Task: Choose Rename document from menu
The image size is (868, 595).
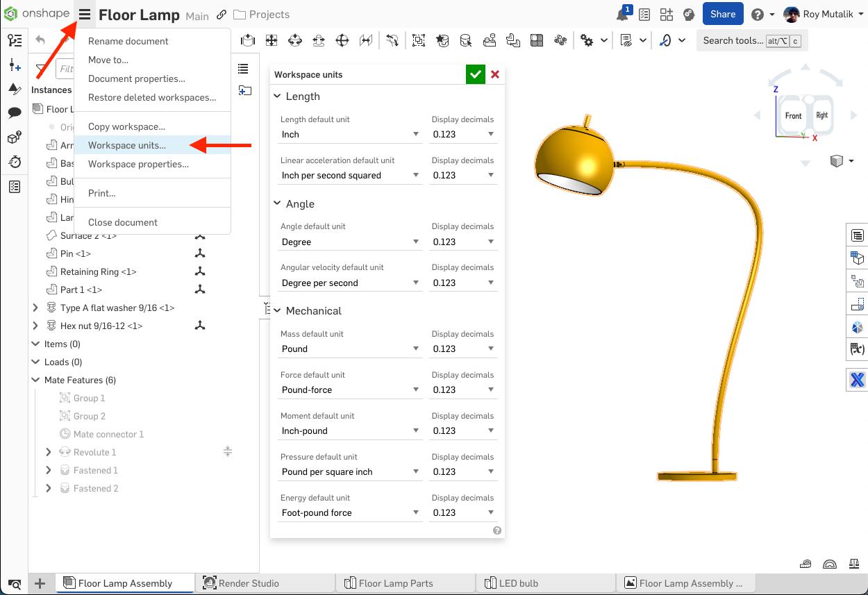Action: (x=128, y=41)
